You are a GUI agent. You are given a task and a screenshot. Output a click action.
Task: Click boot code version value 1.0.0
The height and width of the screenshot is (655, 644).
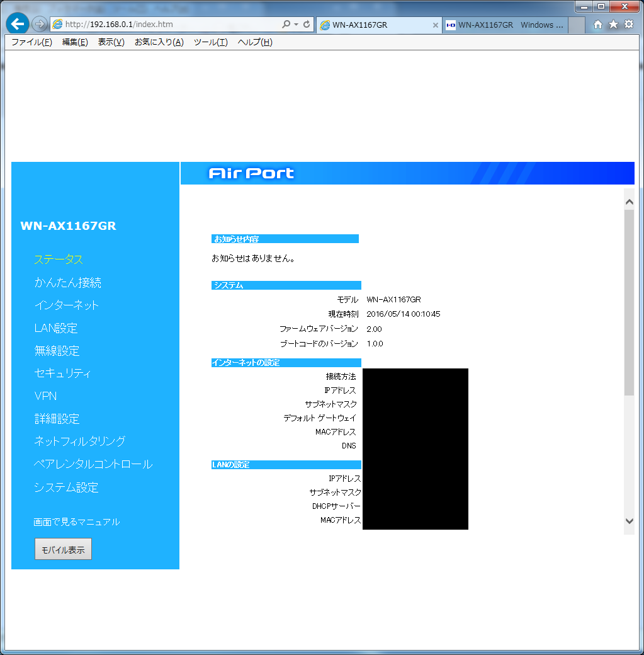pos(375,344)
